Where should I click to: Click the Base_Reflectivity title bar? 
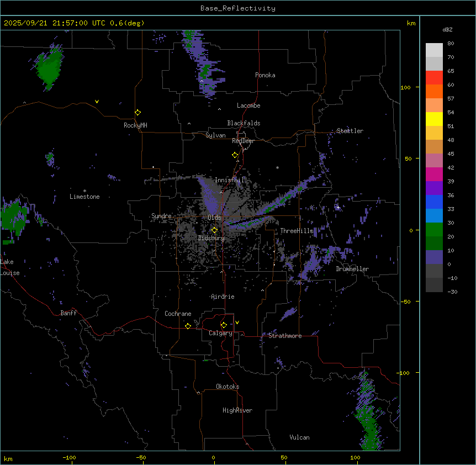tap(237, 8)
